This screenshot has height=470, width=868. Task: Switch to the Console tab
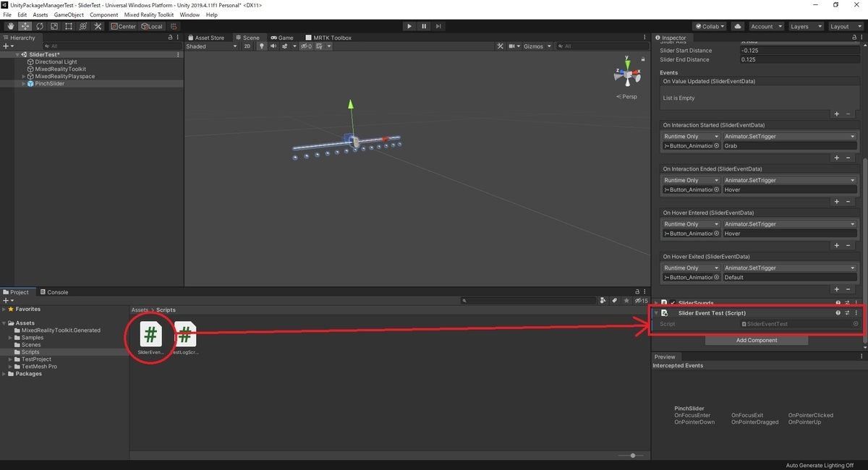click(54, 292)
